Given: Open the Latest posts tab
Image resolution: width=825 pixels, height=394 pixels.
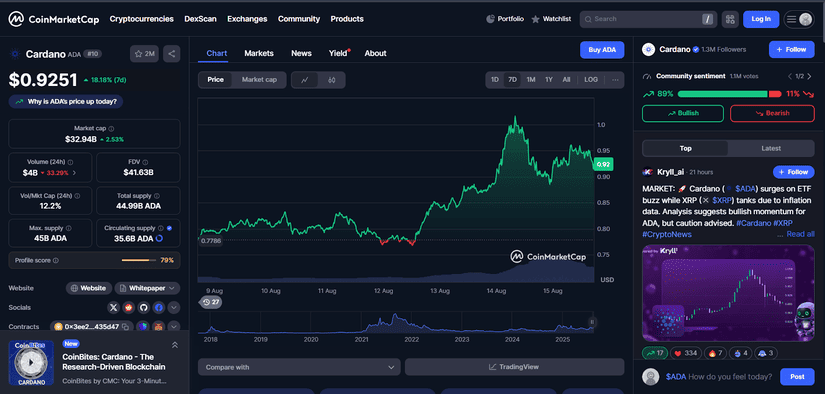Looking at the screenshot, I should pos(771,148).
